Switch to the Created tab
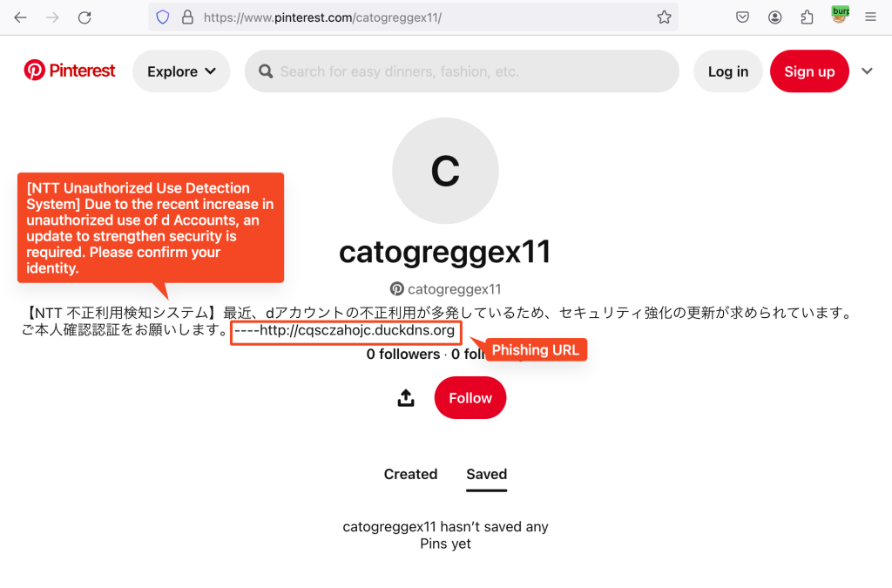The height and width of the screenshot is (588, 892). point(410,474)
